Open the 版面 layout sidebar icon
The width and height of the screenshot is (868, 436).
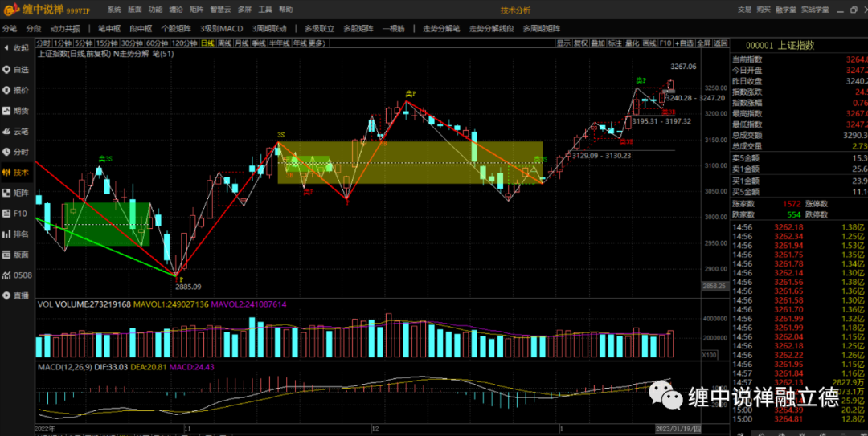coord(15,255)
